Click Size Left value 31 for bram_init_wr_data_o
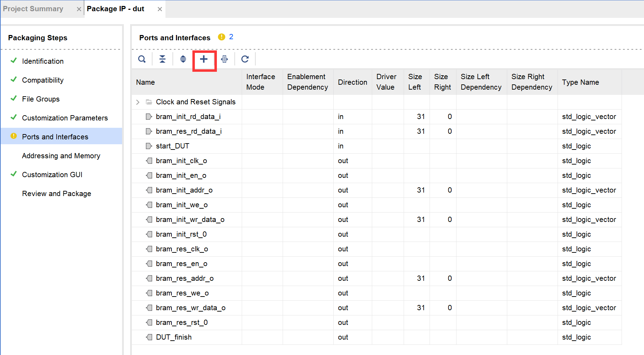Image resolution: width=644 pixels, height=355 pixels. (421, 220)
